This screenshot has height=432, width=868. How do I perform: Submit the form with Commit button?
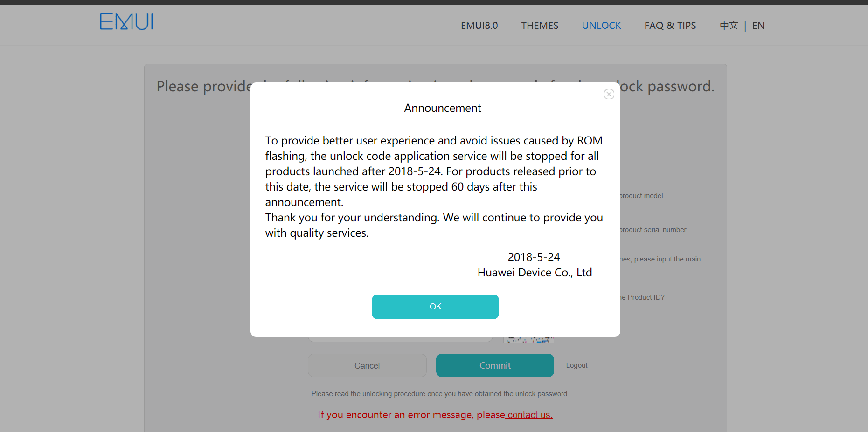[495, 365]
